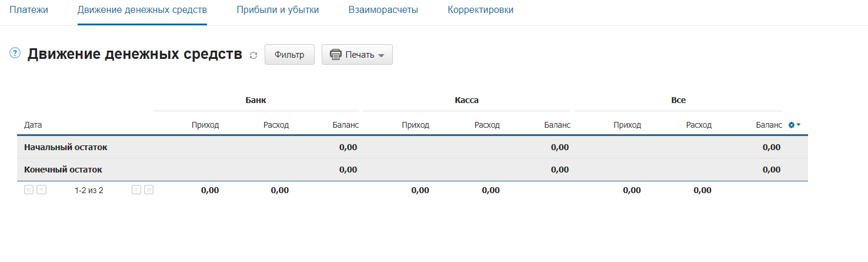Expand the Печать dropdown arrow
The width and height of the screenshot is (868, 262).
coord(381,56)
